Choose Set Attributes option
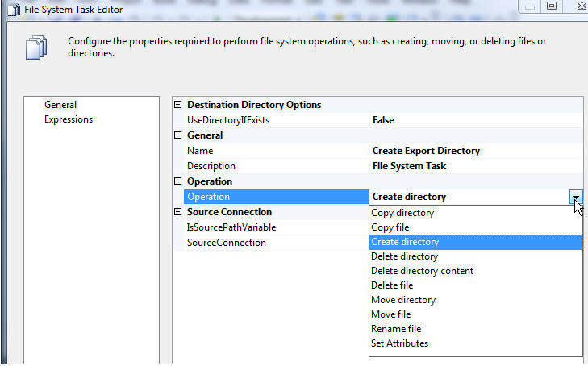This screenshot has height=366, width=588. [x=399, y=343]
